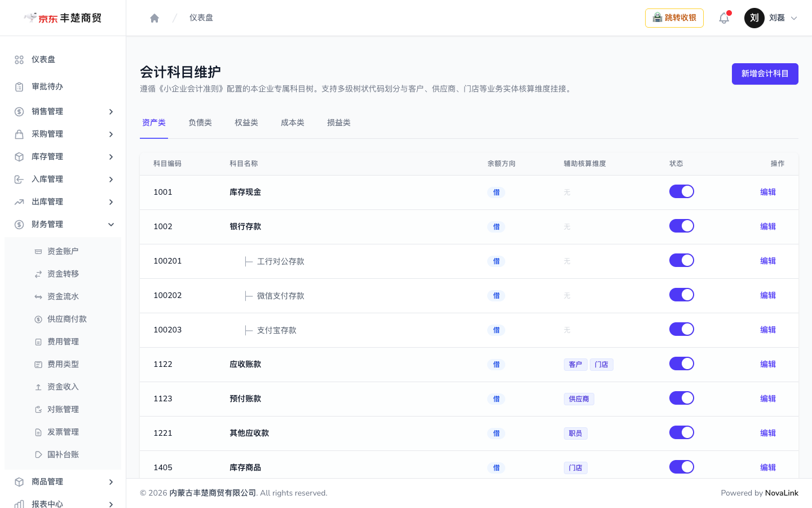Edit the 库存现金 account
The image size is (812, 508).
[768, 192]
